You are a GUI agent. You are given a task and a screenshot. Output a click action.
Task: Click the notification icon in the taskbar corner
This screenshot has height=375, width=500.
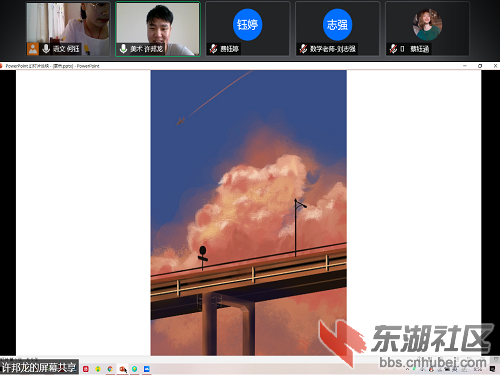pyautogui.click(x=492, y=369)
